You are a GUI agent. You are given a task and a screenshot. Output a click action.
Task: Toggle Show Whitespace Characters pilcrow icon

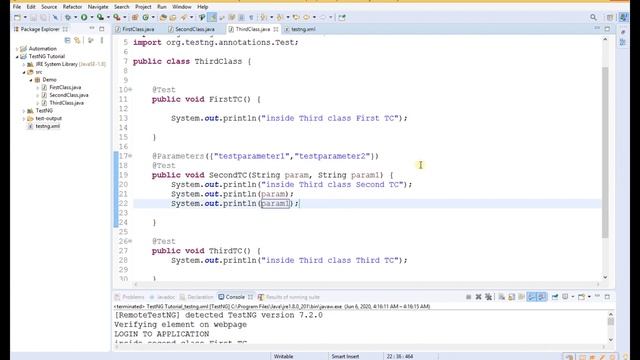point(251,18)
